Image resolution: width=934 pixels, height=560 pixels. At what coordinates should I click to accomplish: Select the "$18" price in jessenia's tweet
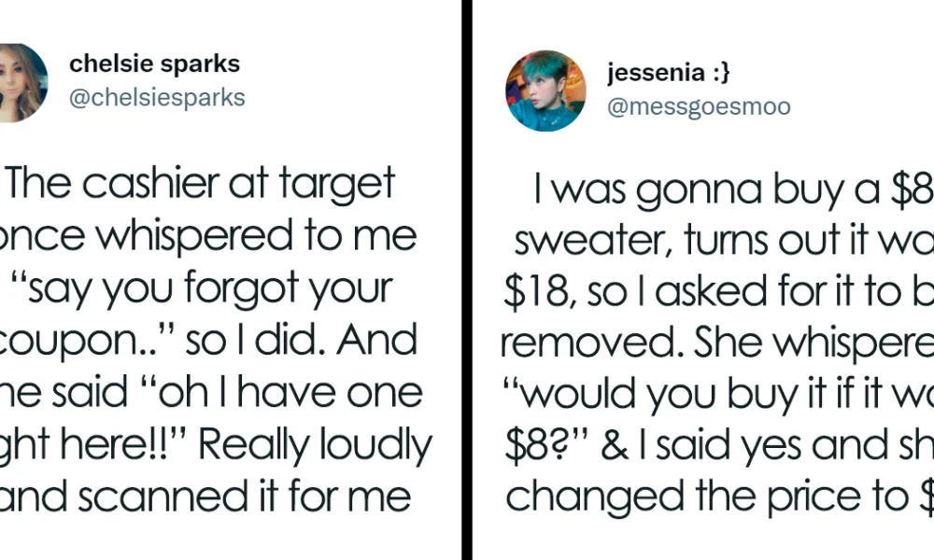pyautogui.click(x=534, y=296)
